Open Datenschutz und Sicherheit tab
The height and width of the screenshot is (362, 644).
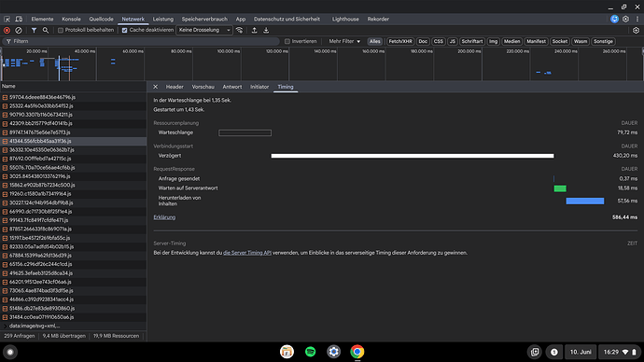point(287,19)
